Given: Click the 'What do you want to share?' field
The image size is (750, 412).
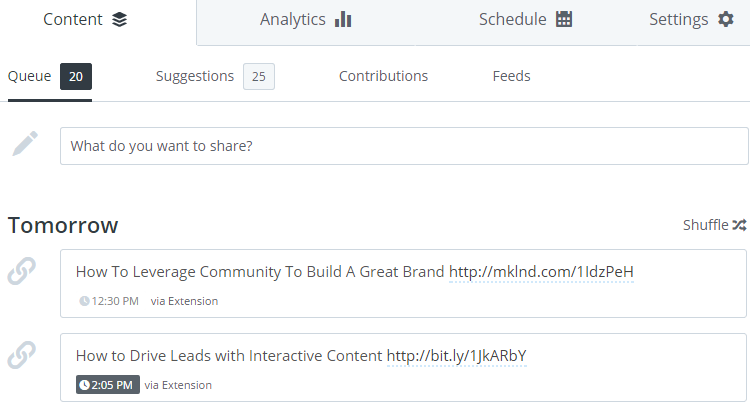Looking at the screenshot, I should 403,146.
